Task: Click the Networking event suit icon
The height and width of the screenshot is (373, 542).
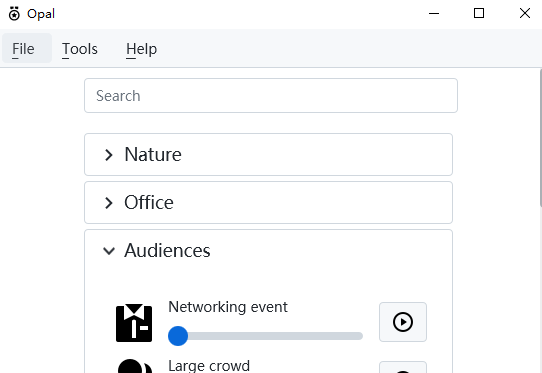Action: pos(134,323)
